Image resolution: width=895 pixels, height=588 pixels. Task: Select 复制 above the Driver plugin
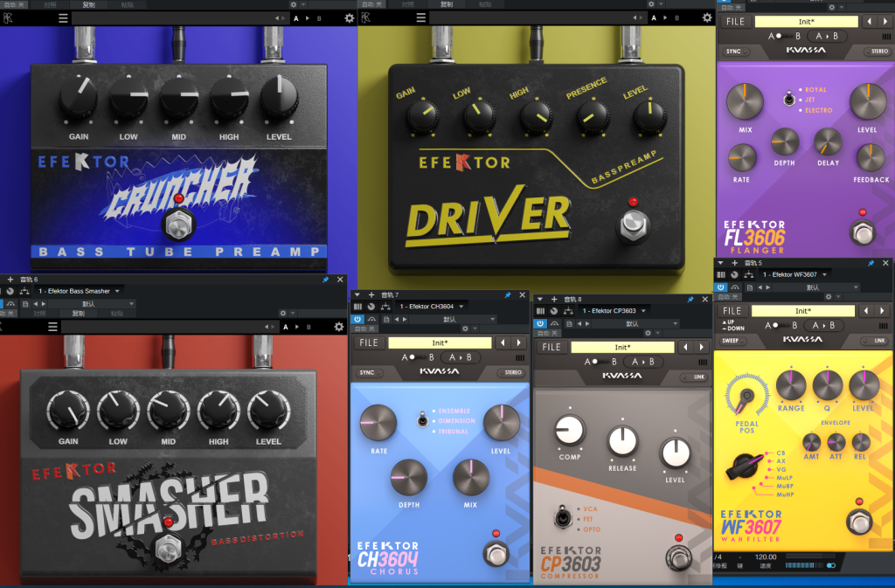pos(447,4)
